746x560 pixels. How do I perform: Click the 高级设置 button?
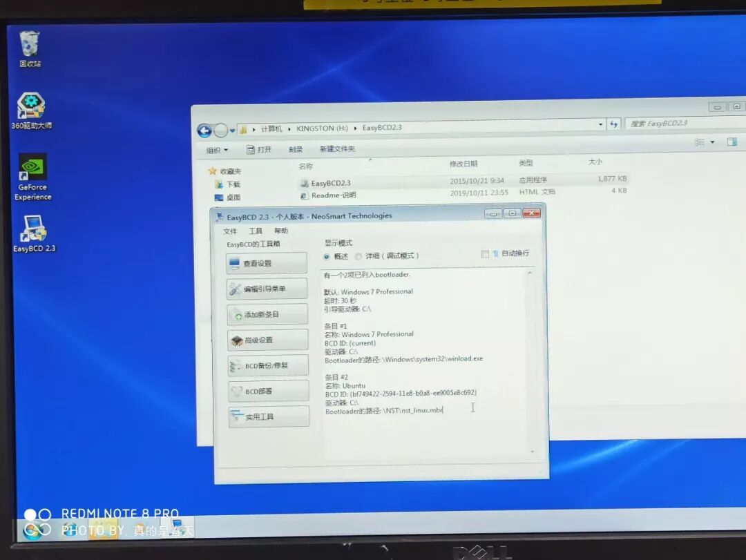click(268, 340)
